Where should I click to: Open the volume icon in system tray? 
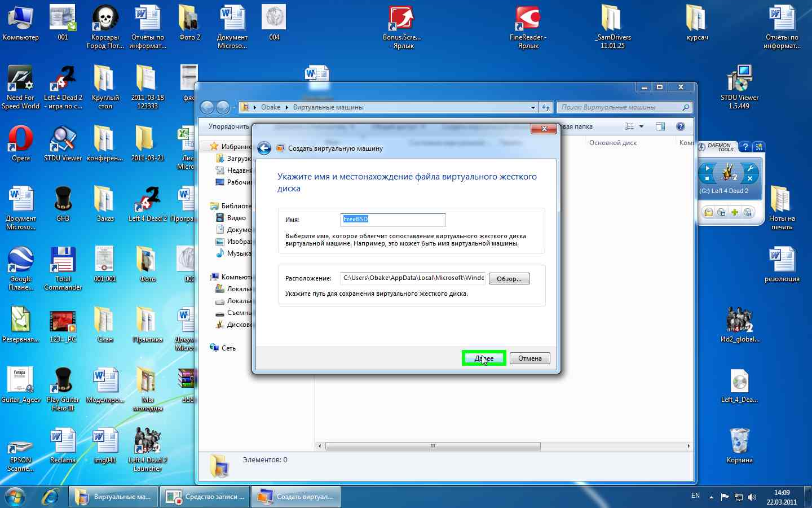(752, 497)
